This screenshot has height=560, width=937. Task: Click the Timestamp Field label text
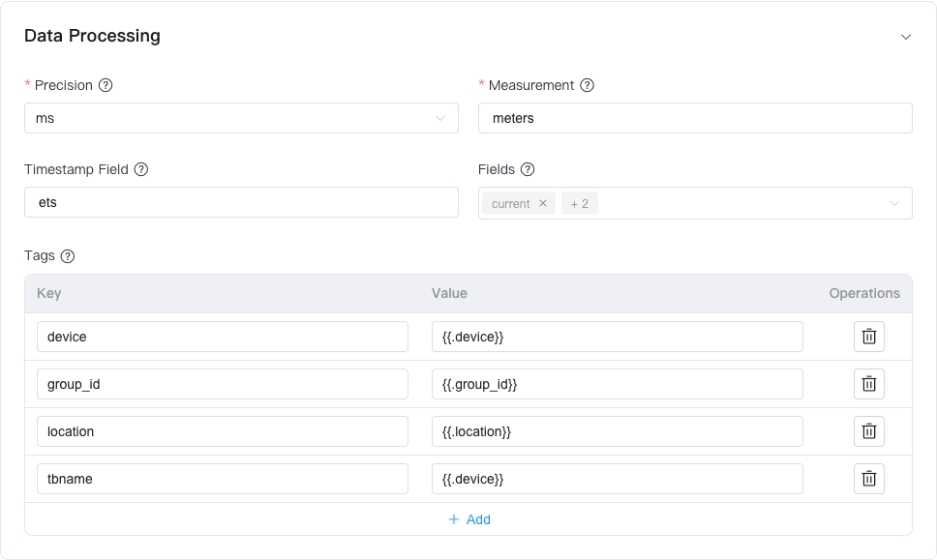[76, 169]
